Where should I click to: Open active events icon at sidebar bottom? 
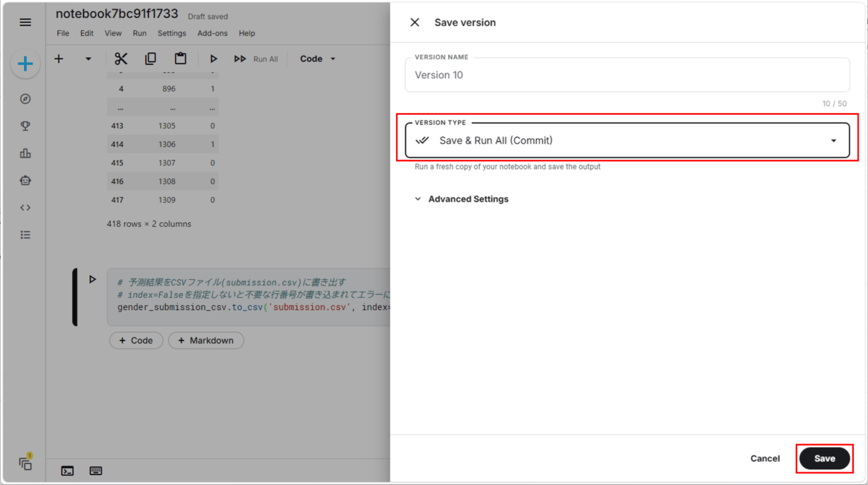(x=25, y=462)
